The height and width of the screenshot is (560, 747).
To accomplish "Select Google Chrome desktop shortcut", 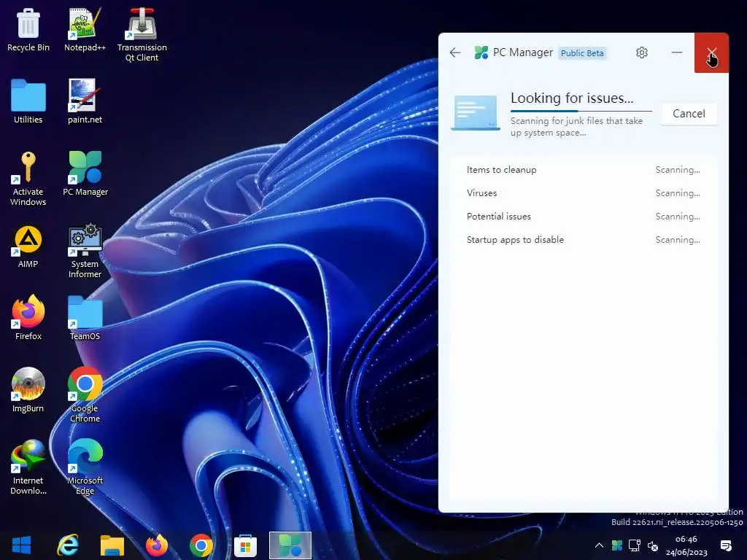I will (85, 394).
